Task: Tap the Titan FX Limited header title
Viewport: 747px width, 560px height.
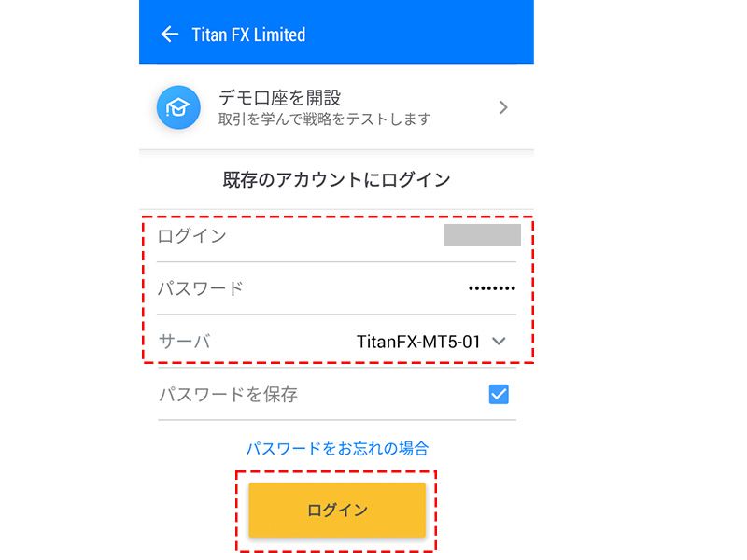Action: (248, 35)
